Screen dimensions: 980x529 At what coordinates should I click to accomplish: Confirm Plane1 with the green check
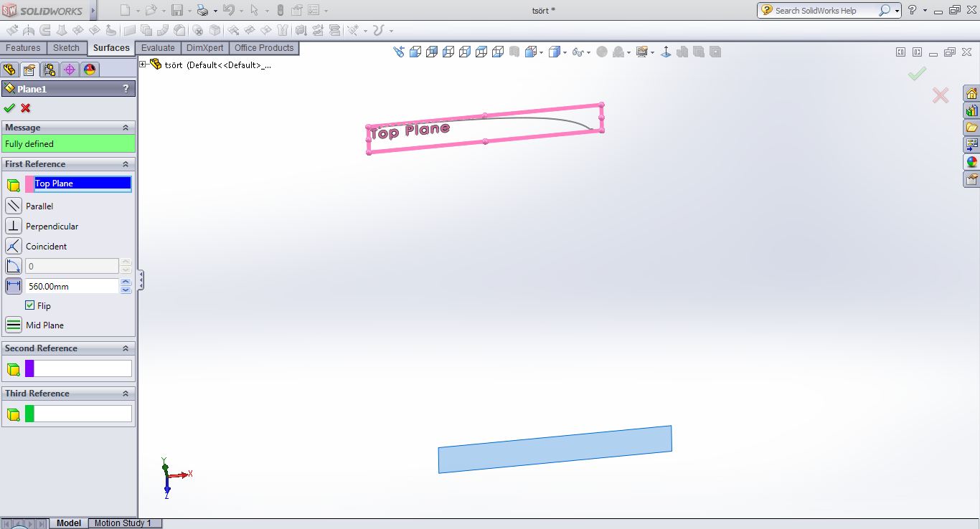tap(10, 108)
